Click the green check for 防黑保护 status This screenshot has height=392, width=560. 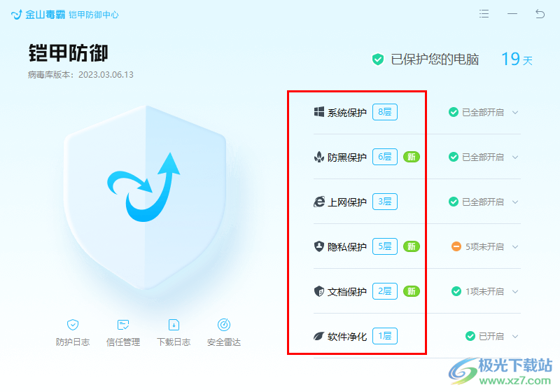(454, 157)
